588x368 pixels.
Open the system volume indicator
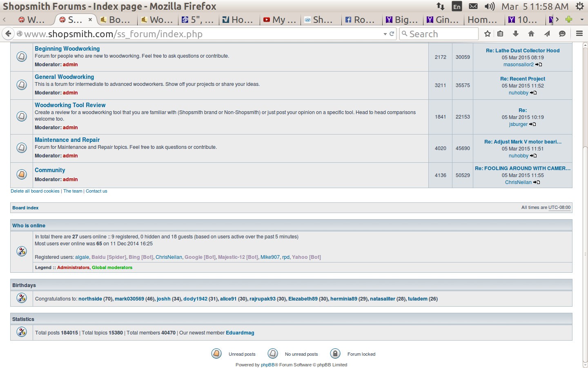click(x=489, y=7)
